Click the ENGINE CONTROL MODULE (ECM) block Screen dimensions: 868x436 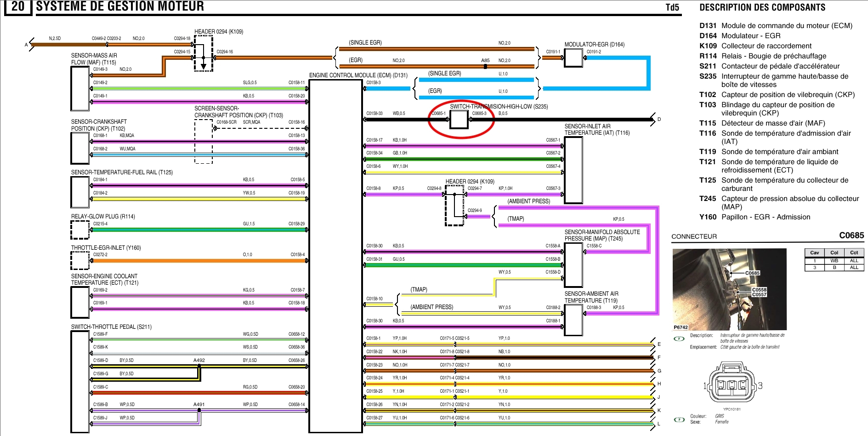[335, 256]
